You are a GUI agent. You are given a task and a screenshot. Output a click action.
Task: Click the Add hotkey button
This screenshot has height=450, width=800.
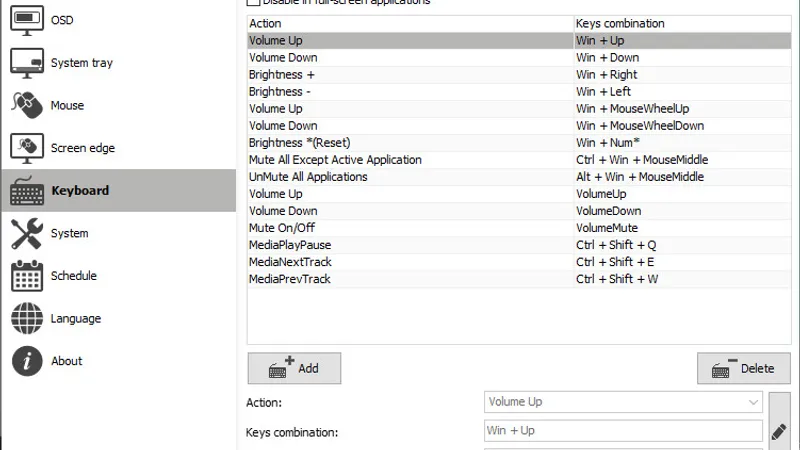point(294,368)
